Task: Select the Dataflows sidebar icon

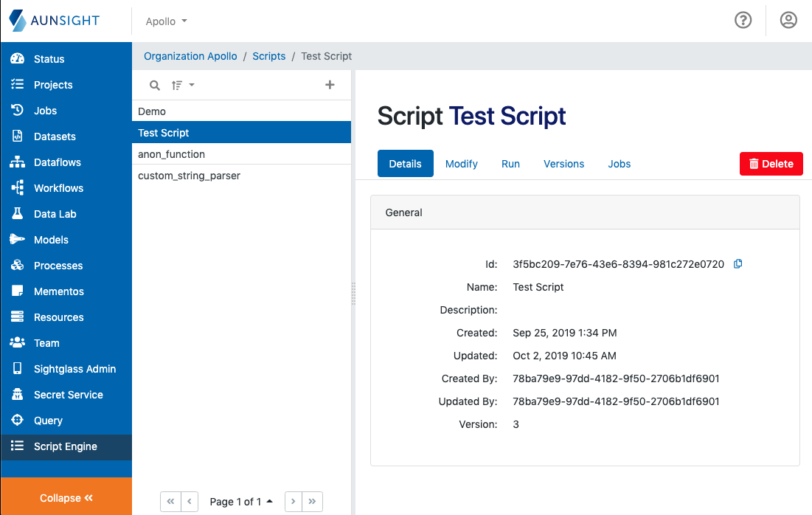Action: pyautogui.click(x=18, y=162)
